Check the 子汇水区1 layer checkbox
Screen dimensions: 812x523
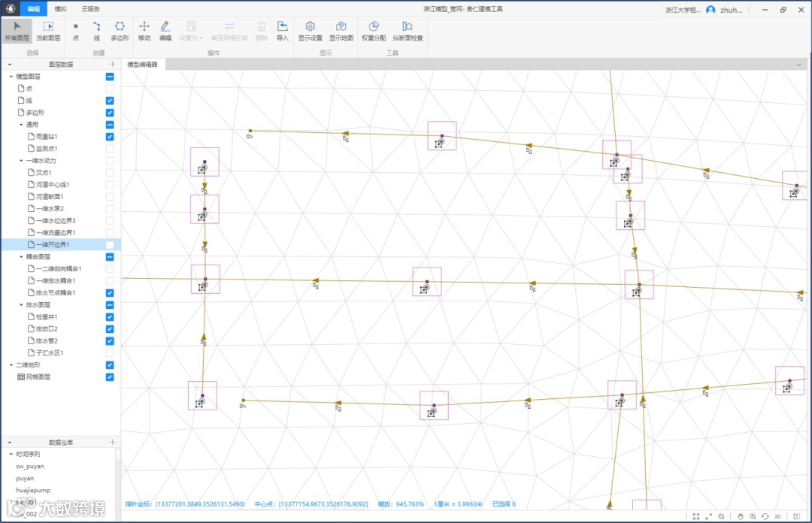pyautogui.click(x=110, y=352)
